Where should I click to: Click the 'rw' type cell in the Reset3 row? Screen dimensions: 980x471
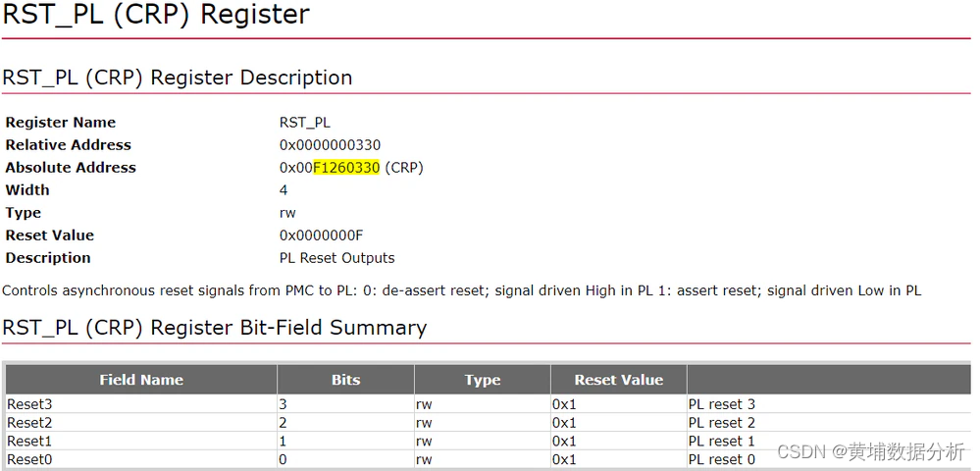coord(482,404)
